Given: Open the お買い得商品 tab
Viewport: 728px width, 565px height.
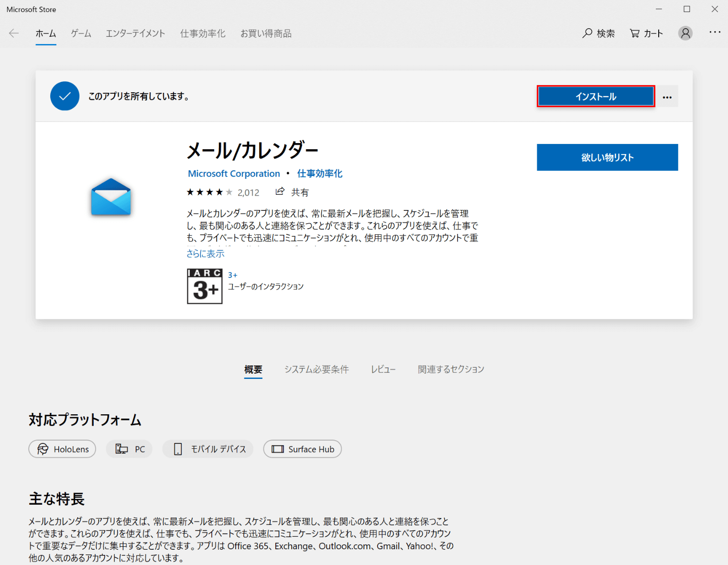Looking at the screenshot, I should 266,33.
